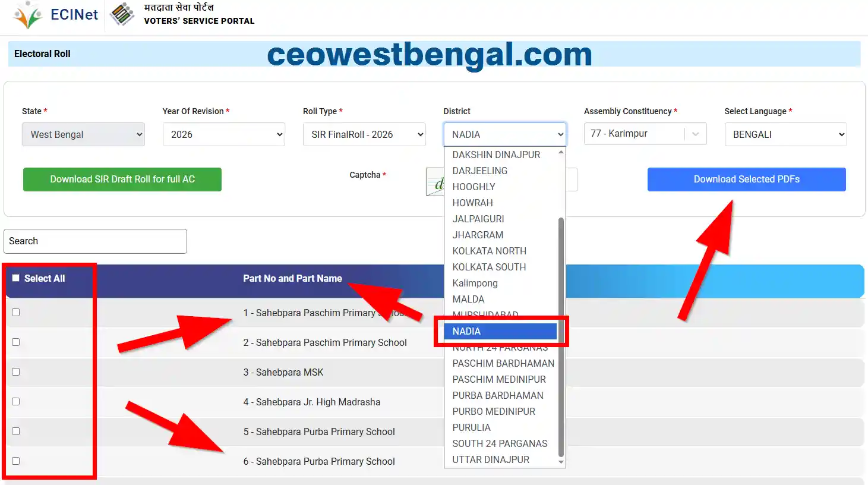Expand the Select Language dropdown
This screenshot has height=485, width=868.
point(785,134)
